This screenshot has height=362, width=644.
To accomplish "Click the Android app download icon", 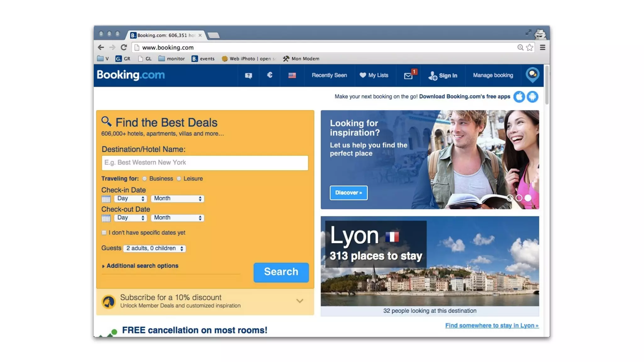I will (532, 97).
